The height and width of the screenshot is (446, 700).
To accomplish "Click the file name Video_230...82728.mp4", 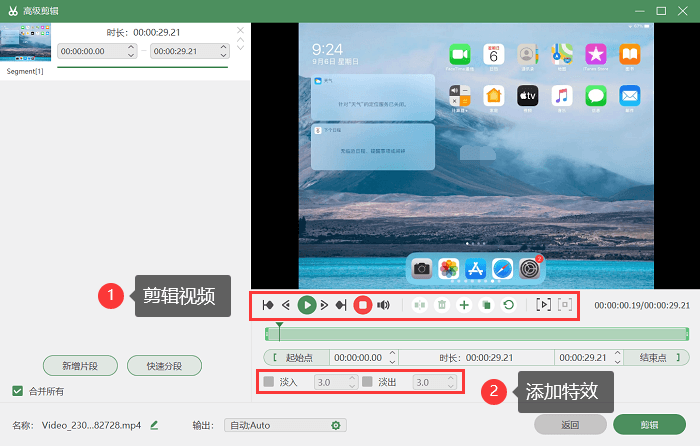I will (91, 425).
